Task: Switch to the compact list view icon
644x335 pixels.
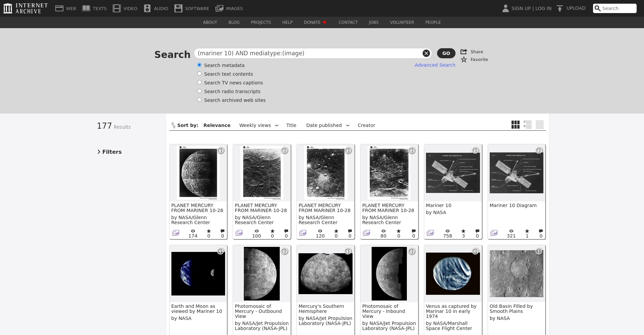Action: 539,125
